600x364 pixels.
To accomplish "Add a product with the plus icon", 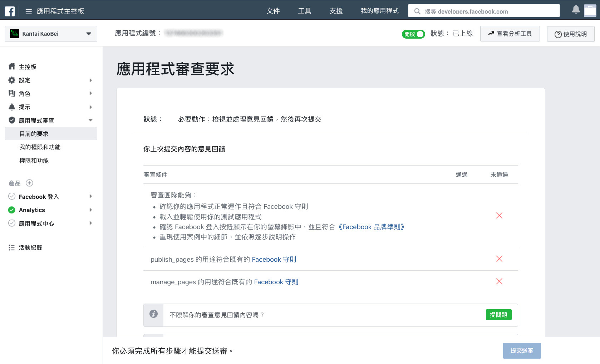I will 30,183.
